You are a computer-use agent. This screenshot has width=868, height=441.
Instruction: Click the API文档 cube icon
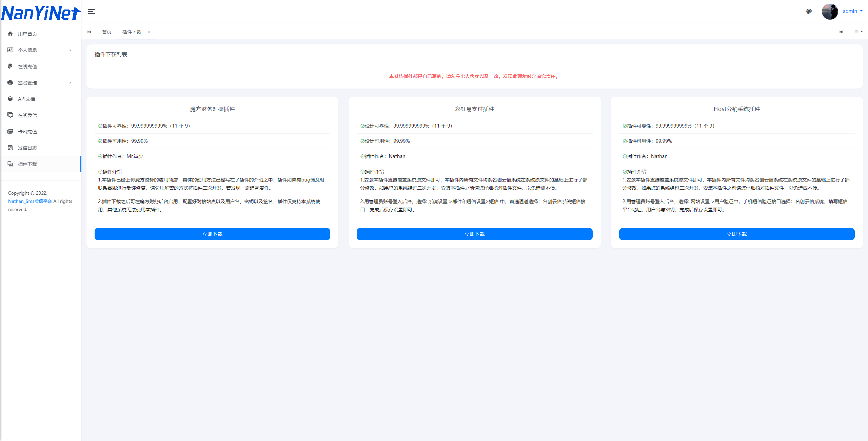click(x=10, y=99)
